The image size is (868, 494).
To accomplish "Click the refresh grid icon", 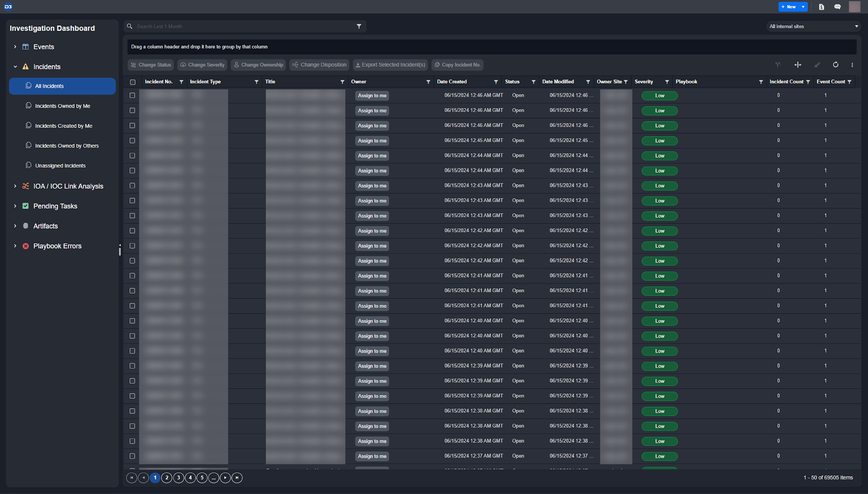I will [x=835, y=65].
